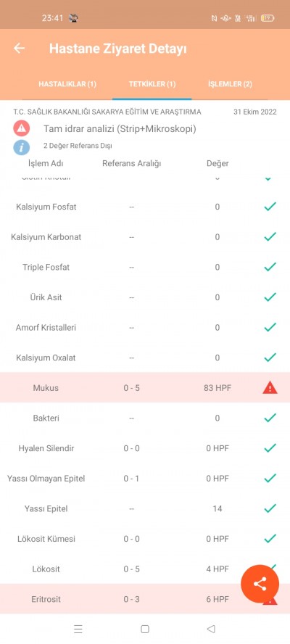Viewport: 290px width, 644px height.
Task: Switch to the HASTALIKLAR (1) tab
Action: pyautogui.click(x=67, y=84)
